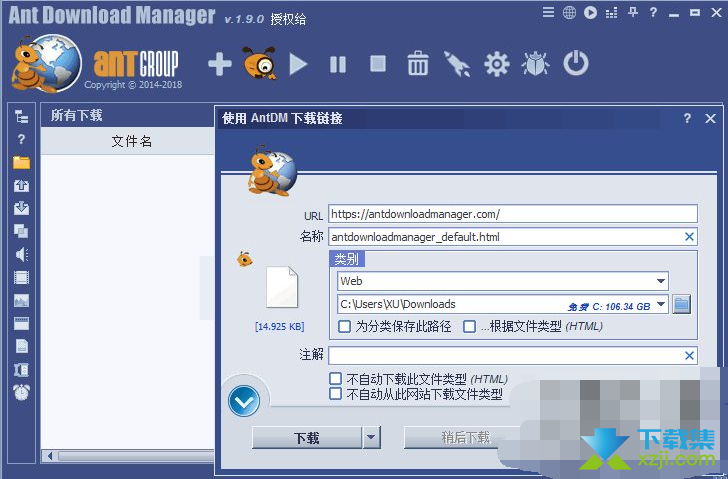Check 不自动下载此文件类型 (HTML)
The width and height of the screenshot is (728, 479).
click(x=335, y=379)
